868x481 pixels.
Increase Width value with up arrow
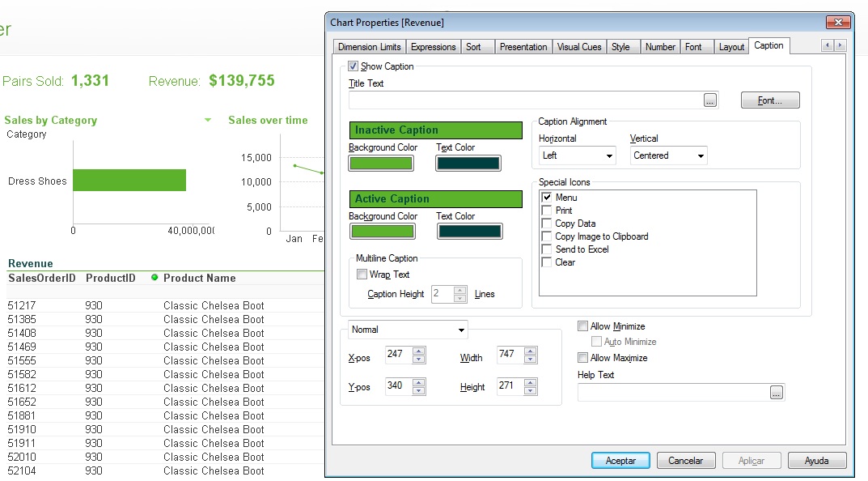coord(531,351)
